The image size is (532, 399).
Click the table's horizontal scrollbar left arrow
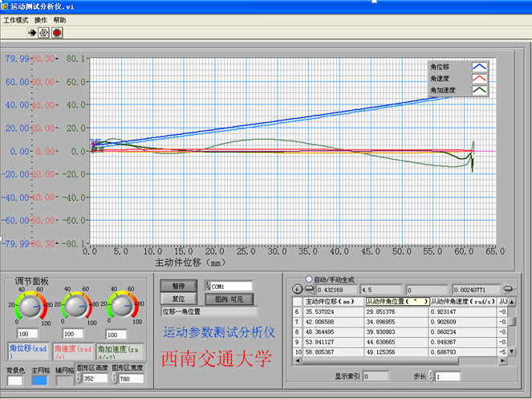tap(297, 360)
